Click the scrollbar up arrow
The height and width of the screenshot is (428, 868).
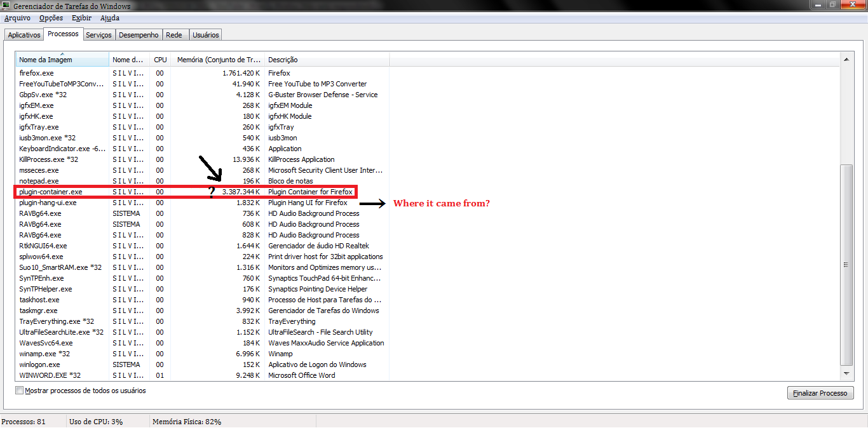(x=845, y=59)
